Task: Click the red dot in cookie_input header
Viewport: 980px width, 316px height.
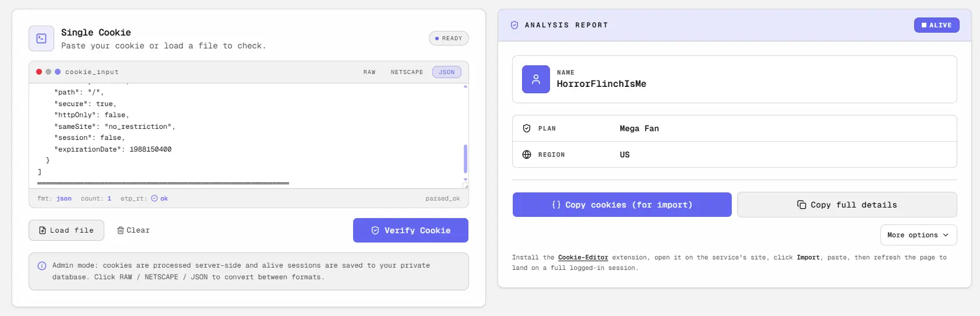Action: (x=39, y=72)
